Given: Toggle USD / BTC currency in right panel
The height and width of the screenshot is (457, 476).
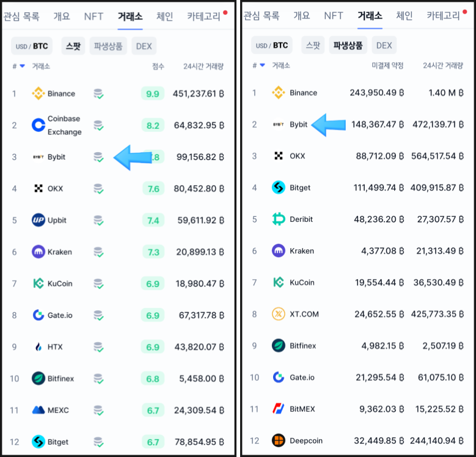Looking at the screenshot, I should [272, 45].
